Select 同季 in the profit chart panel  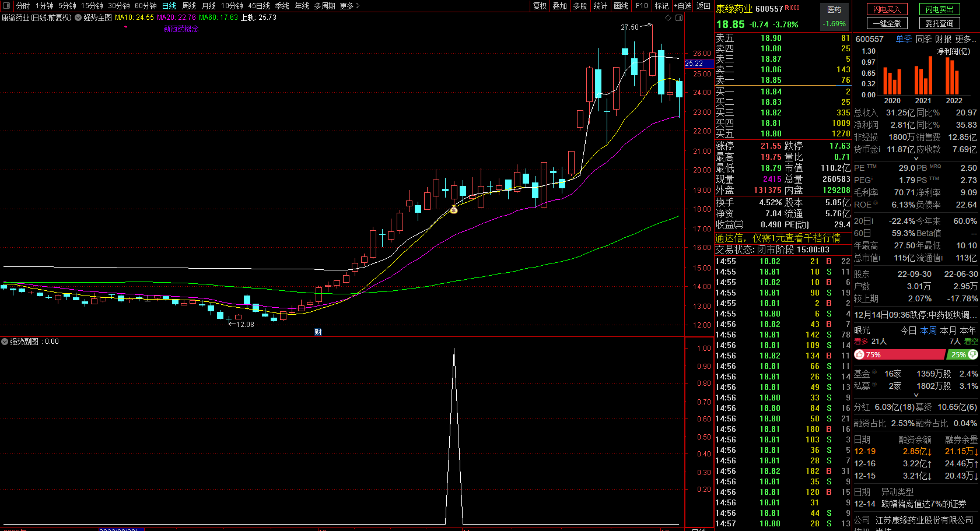(x=923, y=39)
